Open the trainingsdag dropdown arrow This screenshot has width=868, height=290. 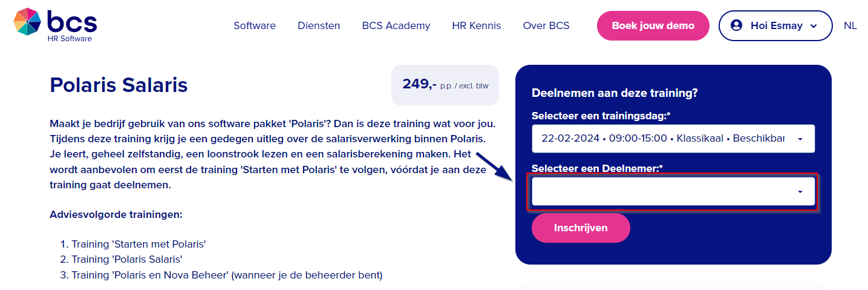coord(800,139)
